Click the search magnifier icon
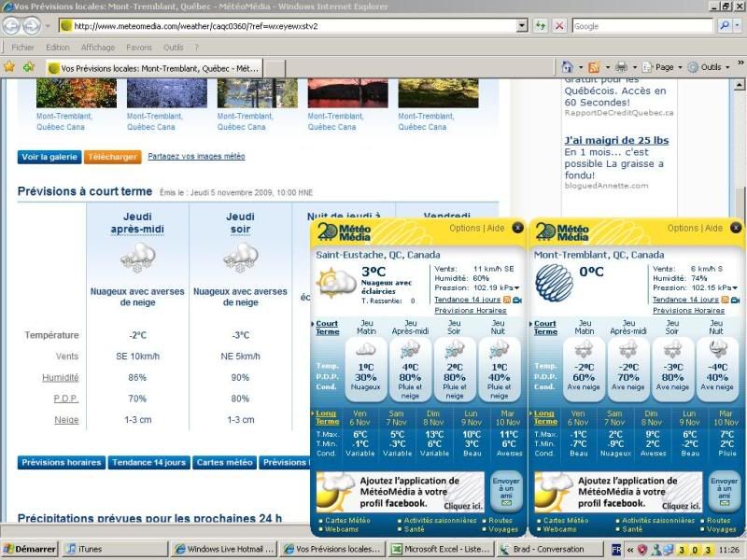 (x=725, y=26)
